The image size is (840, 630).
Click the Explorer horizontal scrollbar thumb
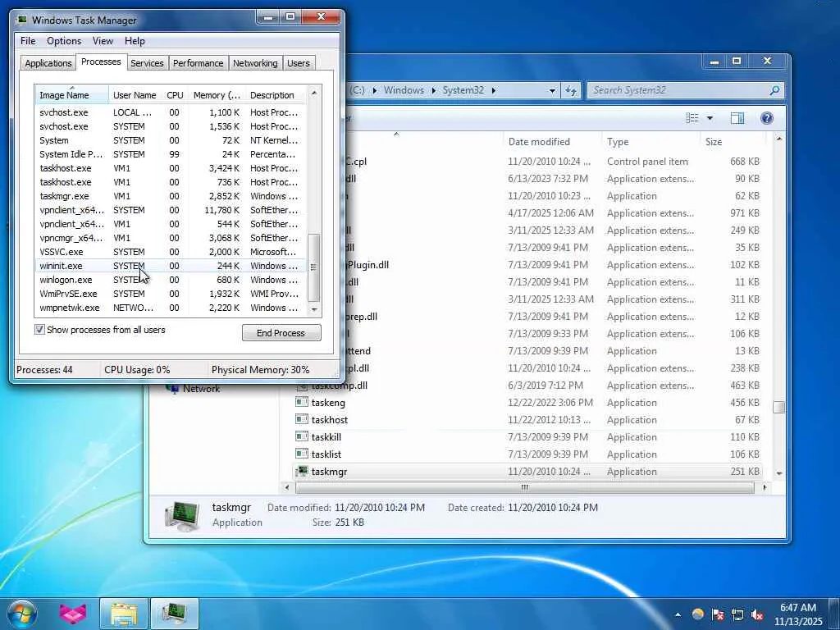pyautogui.click(x=524, y=487)
